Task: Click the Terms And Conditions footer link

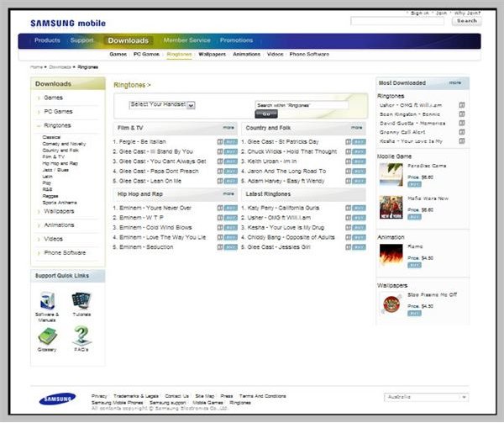Action: (x=263, y=396)
